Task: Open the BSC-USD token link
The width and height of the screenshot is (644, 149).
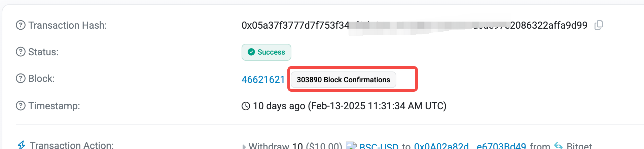Action: tap(379, 146)
